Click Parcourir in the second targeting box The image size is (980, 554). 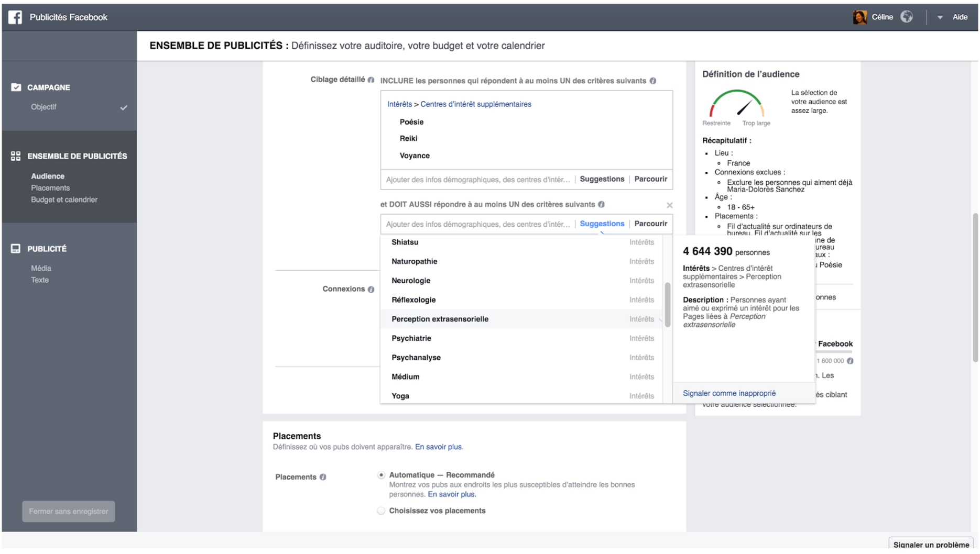point(651,224)
